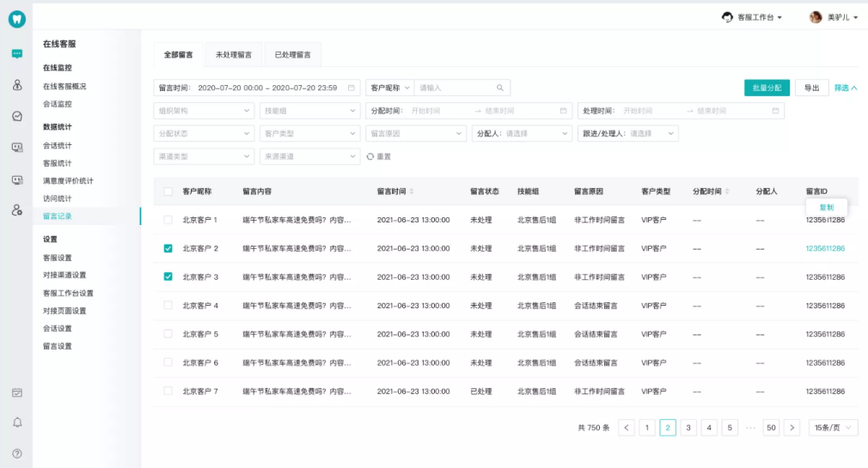Click the 批量分配 button
868x468 pixels.
pyautogui.click(x=767, y=88)
